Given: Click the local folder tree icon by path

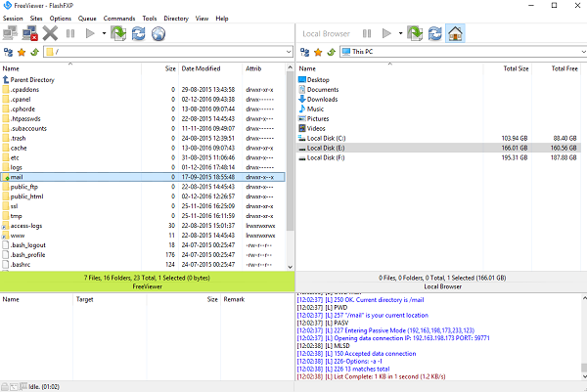Looking at the screenshot, I should point(304,52).
